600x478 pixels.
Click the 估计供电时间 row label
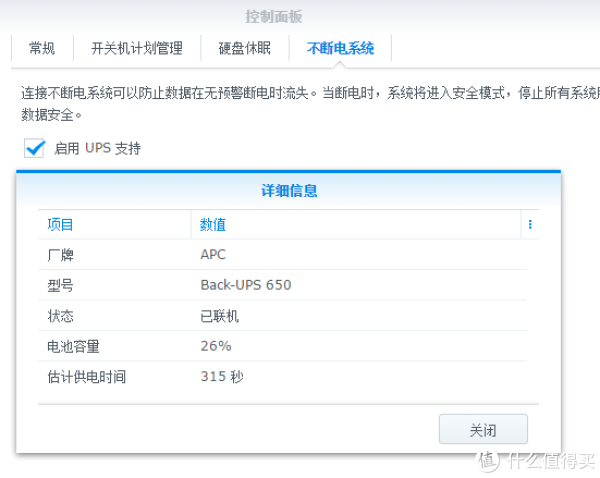[x=87, y=377]
